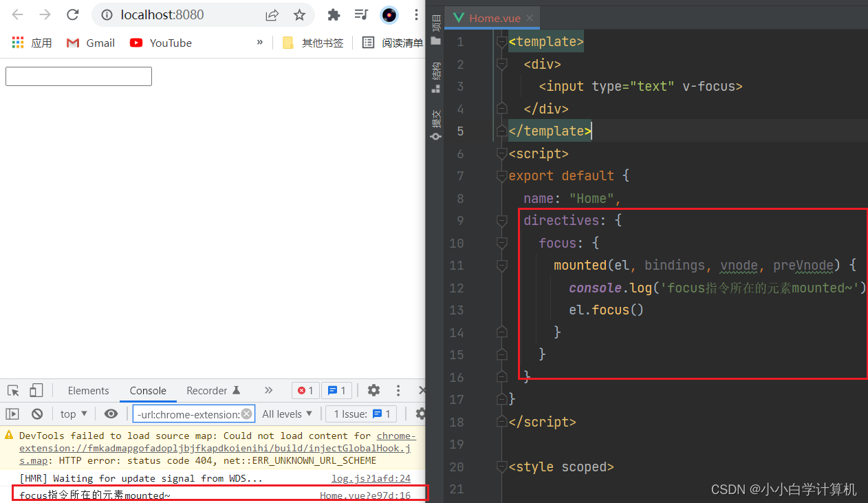Screen dimensions: 868x503
Task: Close the Home.vue editor tab
Action: [530, 18]
